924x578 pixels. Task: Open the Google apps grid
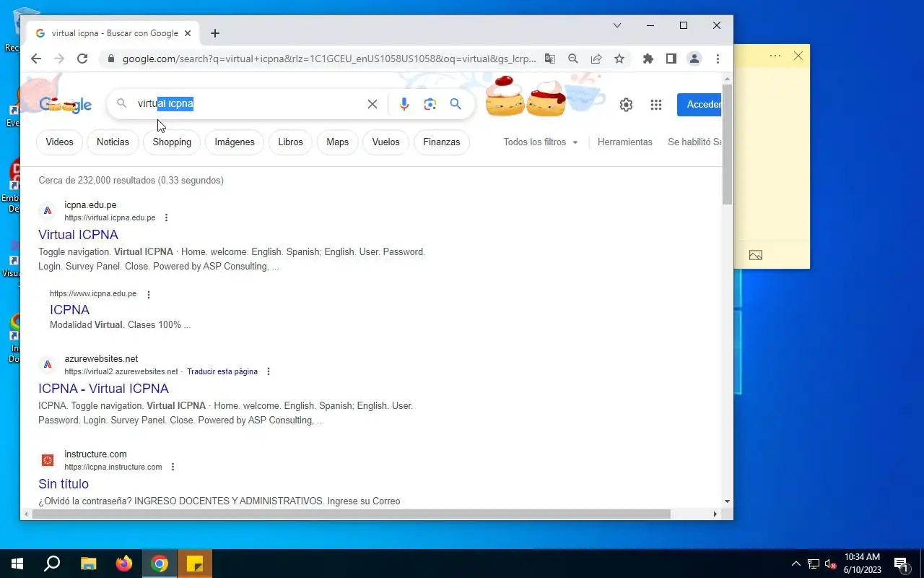pos(656,105)
